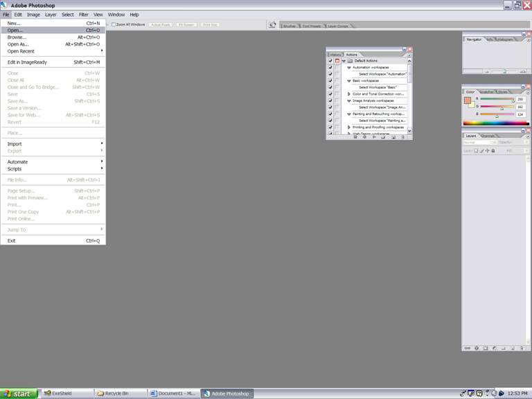Toggle checkmark for Color and Tonal Correction action
532x399 pixels.
click(x=330, y=94)
